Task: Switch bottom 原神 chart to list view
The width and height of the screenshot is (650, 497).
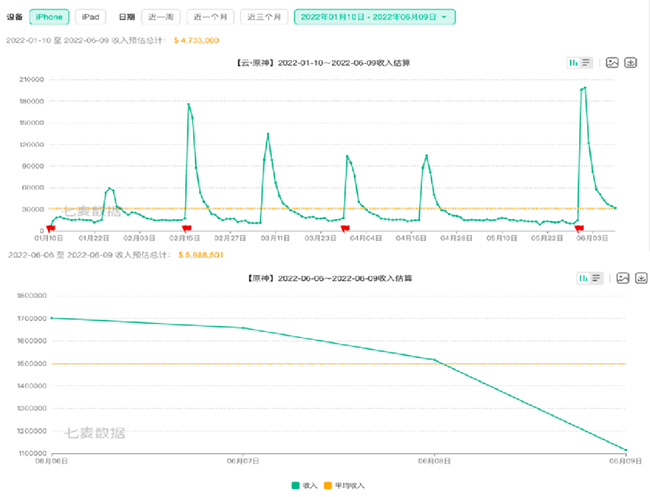Action: click(x=596, y=278)
